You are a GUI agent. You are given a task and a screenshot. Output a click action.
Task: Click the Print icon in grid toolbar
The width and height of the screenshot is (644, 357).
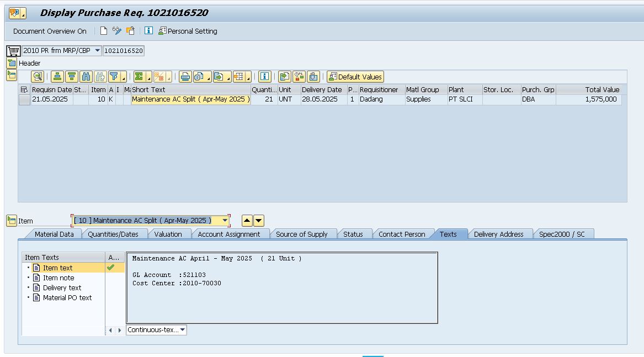tap(185, 77)
